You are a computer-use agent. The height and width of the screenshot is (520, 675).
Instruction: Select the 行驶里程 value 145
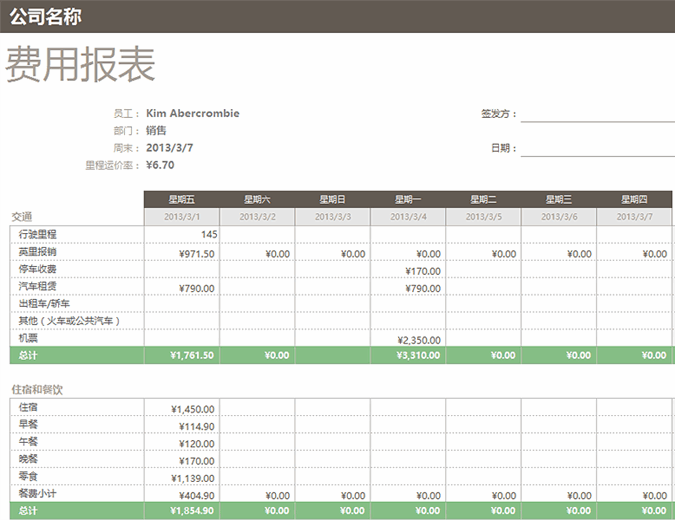[181, 235]
